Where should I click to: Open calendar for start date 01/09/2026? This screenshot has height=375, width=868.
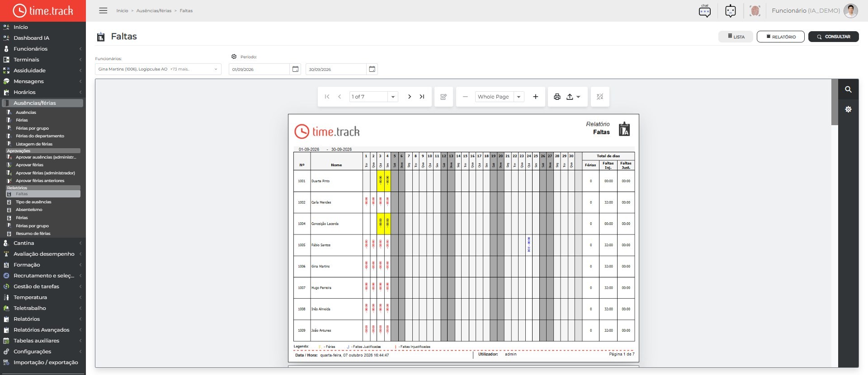click(295, 69)
